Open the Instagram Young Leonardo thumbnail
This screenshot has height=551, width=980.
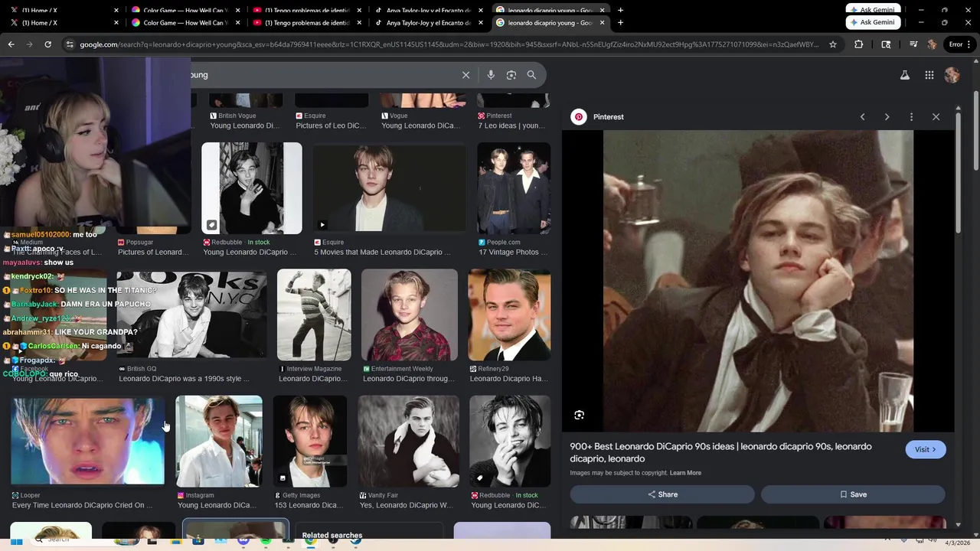coord(219,441)
